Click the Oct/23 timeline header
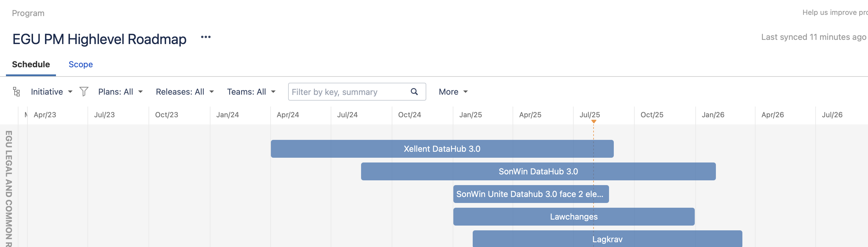 [x=166, y=115]
